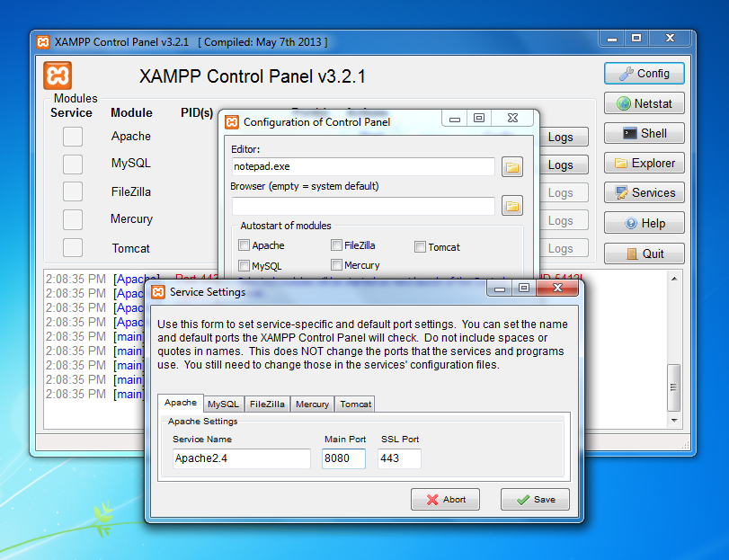Click the XAMPP orange logo in main panel
The width and height of the screenshot is (729, 560).
click(58, 76)
